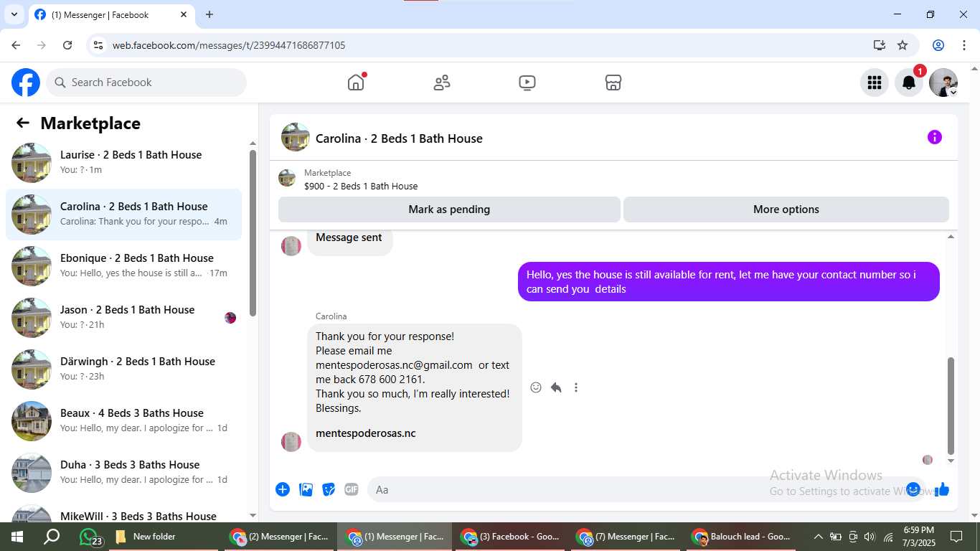Image resolution: width=980 pixels, height=551 pixels.
Task: Open Därwingh 2 Beds 1 Bath conversation
Action: pyautogui.click(x=123, y=369)
